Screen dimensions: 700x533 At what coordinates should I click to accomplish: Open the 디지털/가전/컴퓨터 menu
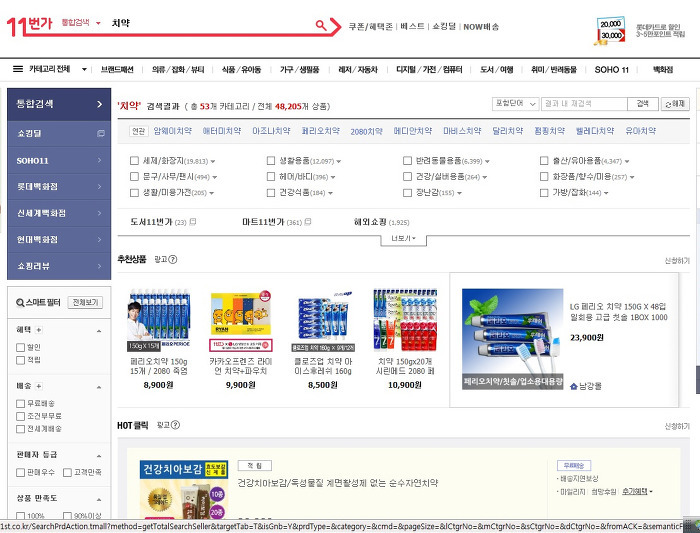pos(429,70)
